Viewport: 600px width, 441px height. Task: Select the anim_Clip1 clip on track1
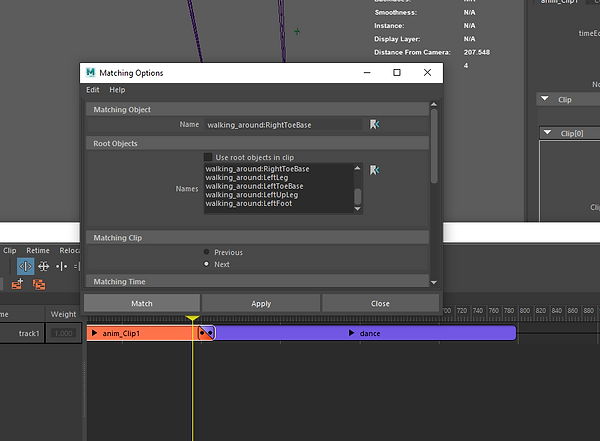[140, 333]
